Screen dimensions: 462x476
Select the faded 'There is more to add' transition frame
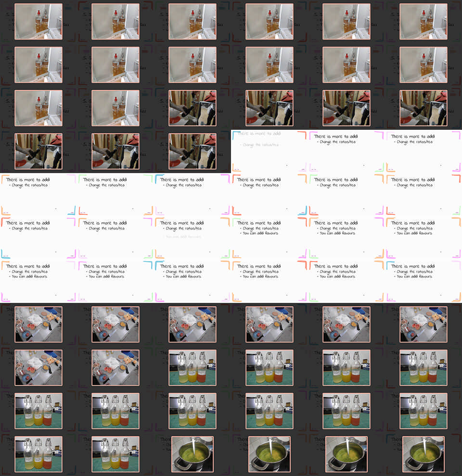pyautogui.click(x=269, y=151)
